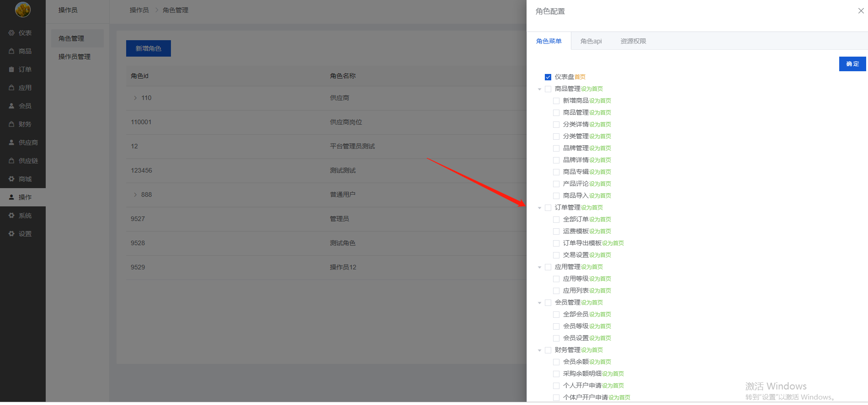
Task: Tick the 新增商品 checkbox
Action: tap(556, 101)
